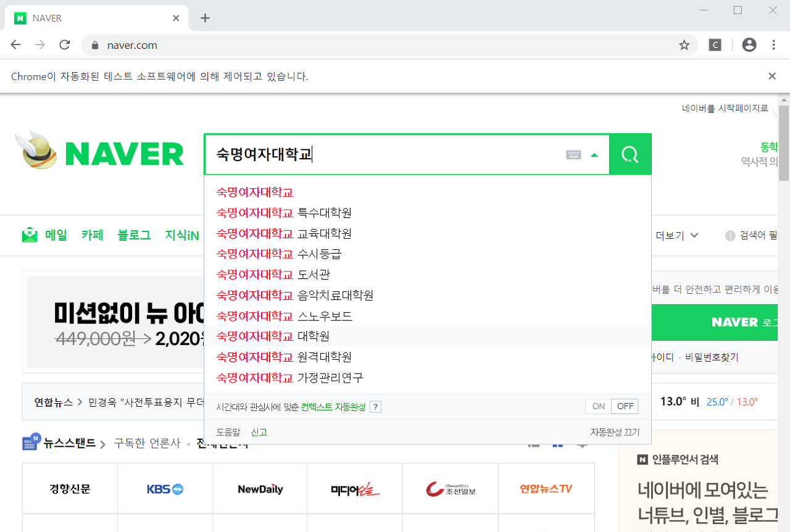Open 경향신문 press tile
Image resolution: width=790 pixels, height=532 pixels.
click(70, 489)
